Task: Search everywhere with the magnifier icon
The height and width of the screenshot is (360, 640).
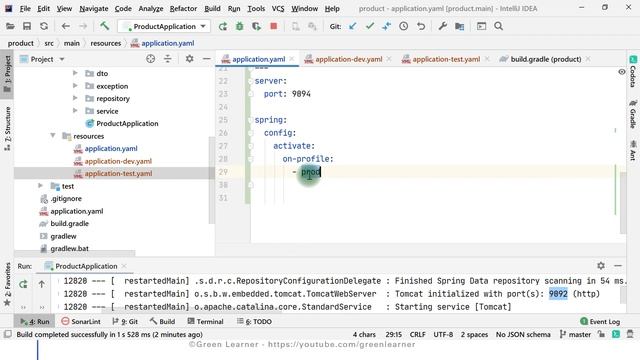Action: point(498,27)
